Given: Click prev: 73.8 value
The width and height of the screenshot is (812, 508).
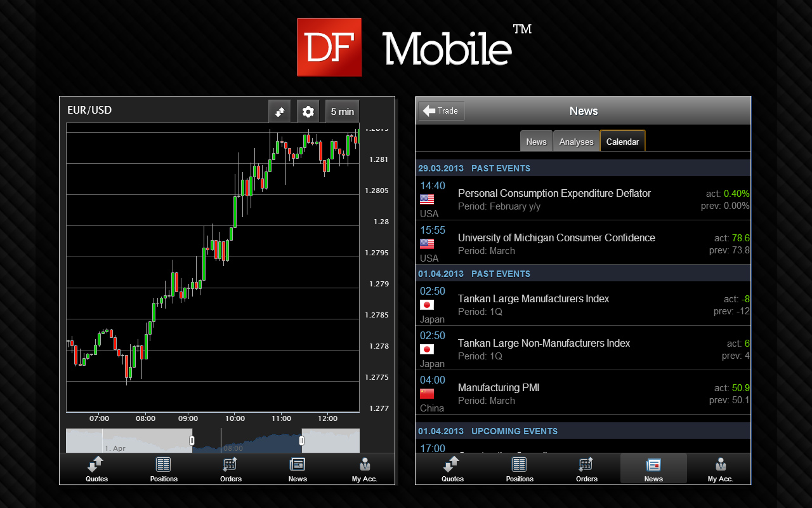Looking at the screenshot, I should (730, 251).
